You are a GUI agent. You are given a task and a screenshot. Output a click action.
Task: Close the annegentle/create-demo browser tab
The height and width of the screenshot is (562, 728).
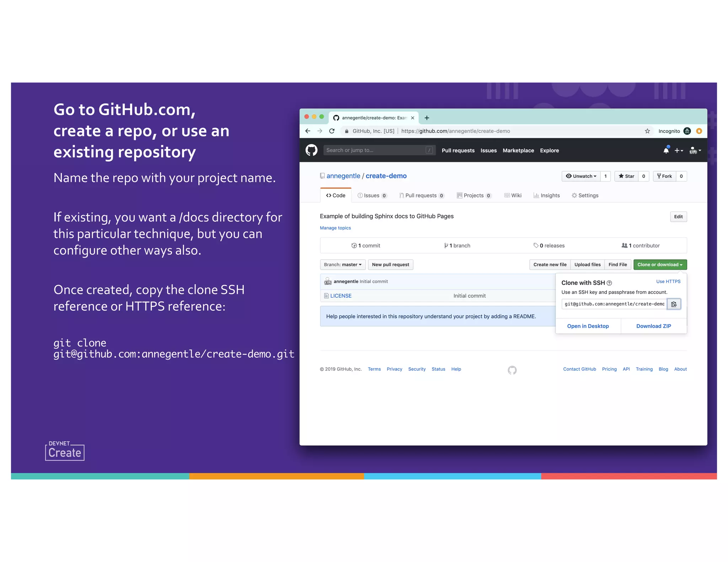point(413,118)
